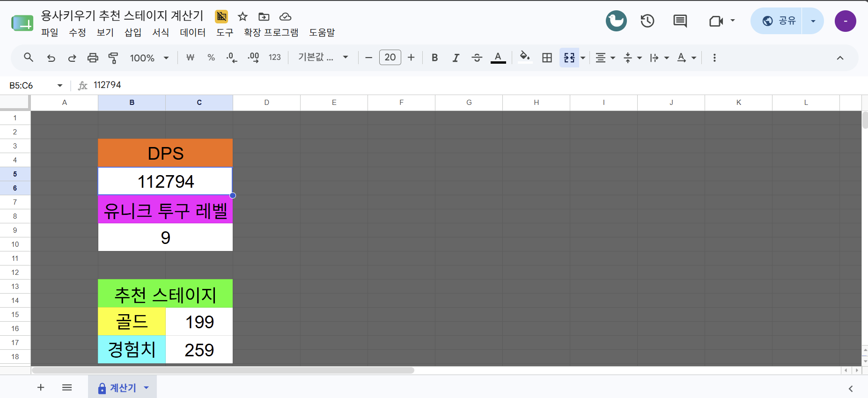Image resolution: width=868 pixels, height=398 pixels.
Task: Open the 삽입 menu
Action: tap(133, 32)
